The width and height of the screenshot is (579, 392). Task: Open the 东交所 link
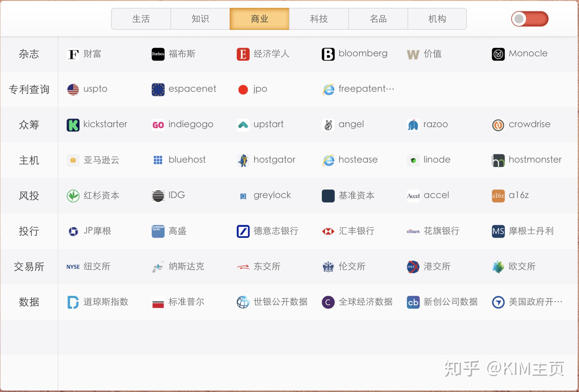point(267,266)
